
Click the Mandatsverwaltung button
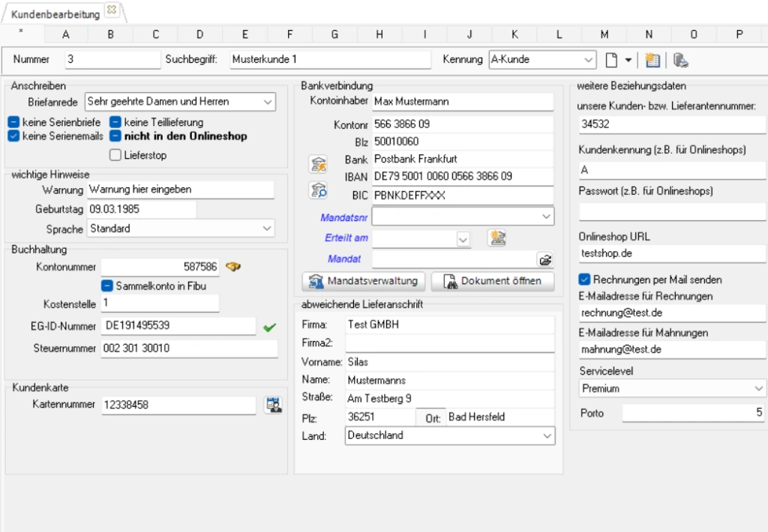click(x=363, y=281)
